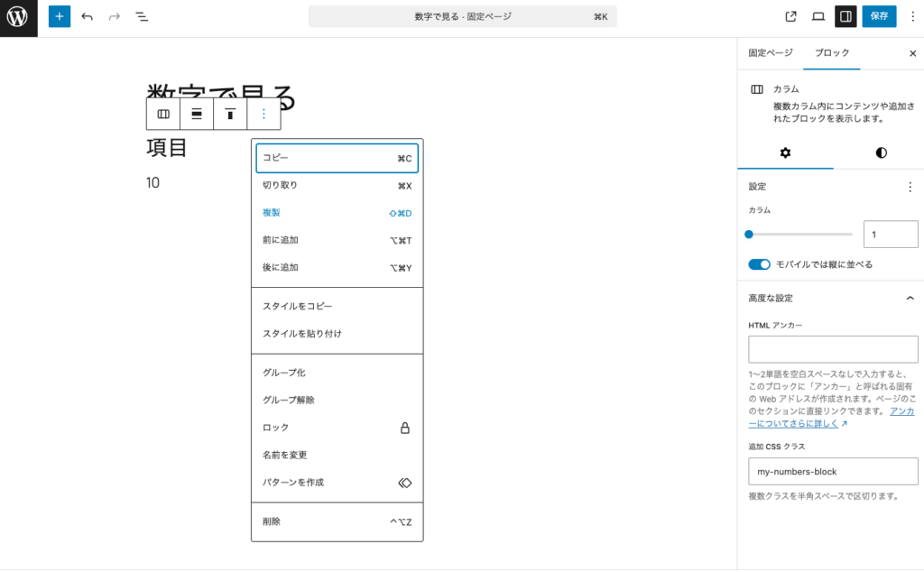
Task: Open preview in a new tab
Action: (x=790, y=16)
